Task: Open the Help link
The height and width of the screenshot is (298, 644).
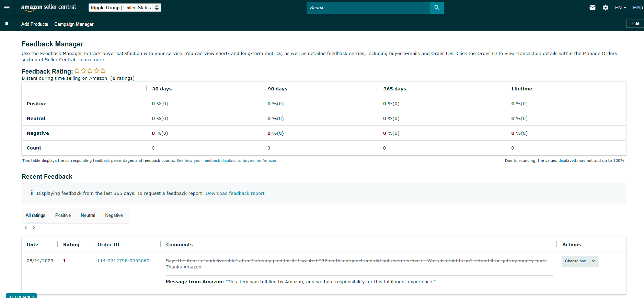Action: click(638, 8)
